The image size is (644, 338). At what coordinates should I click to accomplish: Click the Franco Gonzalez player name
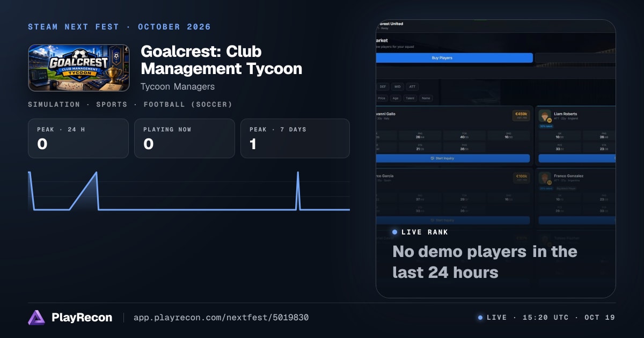[569, 175]
